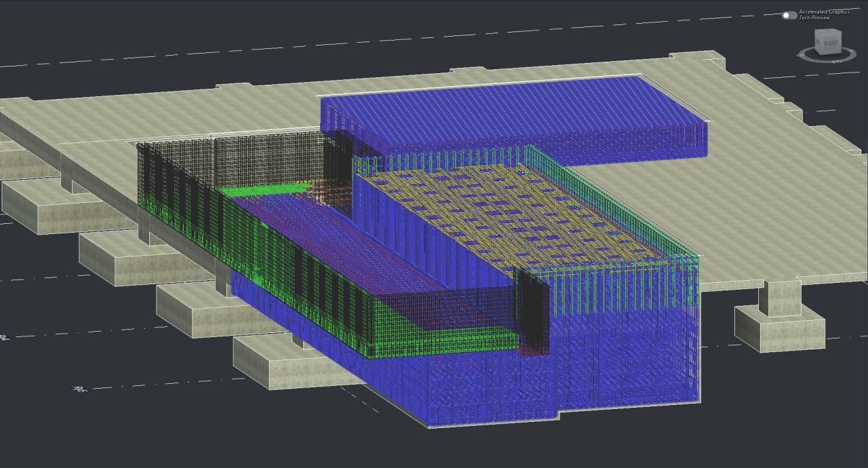868x468 pixels.
Task: Select the lone pad footing with column stub
Action: click(780, 315)
